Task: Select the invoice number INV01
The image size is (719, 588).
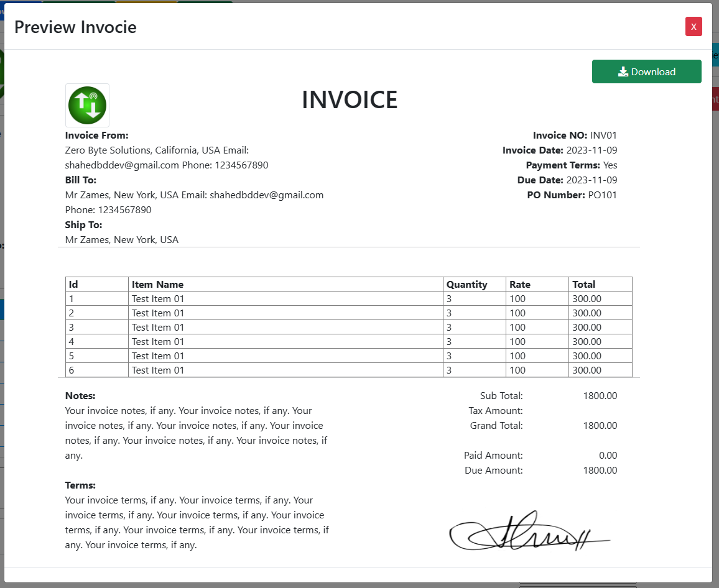Action: coord(602,135)
